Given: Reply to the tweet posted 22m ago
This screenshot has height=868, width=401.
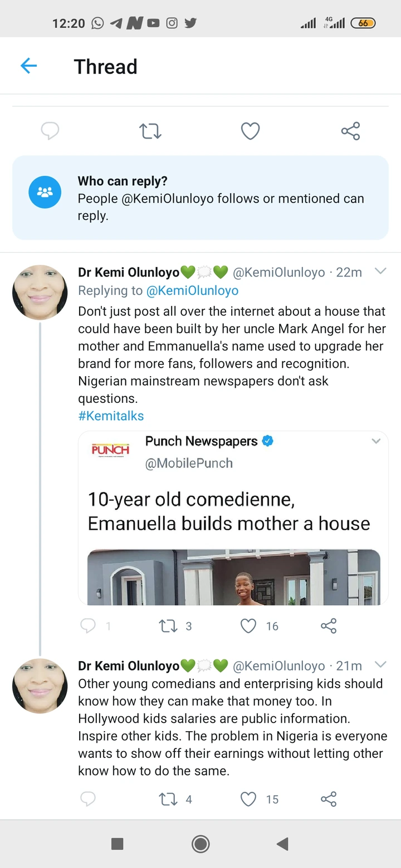Looking at the screenshot, I should click(x=88, y=626).
